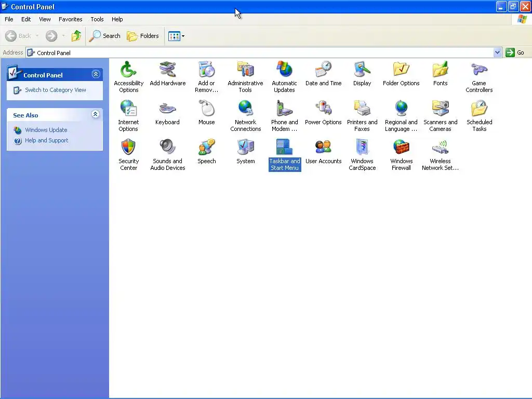
Task: Open the System icon
Action: (245, 152)
